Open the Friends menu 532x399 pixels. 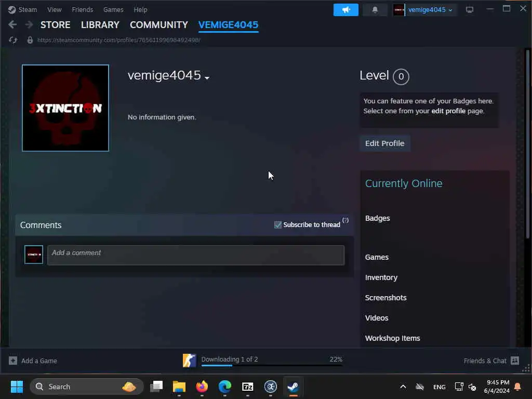coord(83,9)
